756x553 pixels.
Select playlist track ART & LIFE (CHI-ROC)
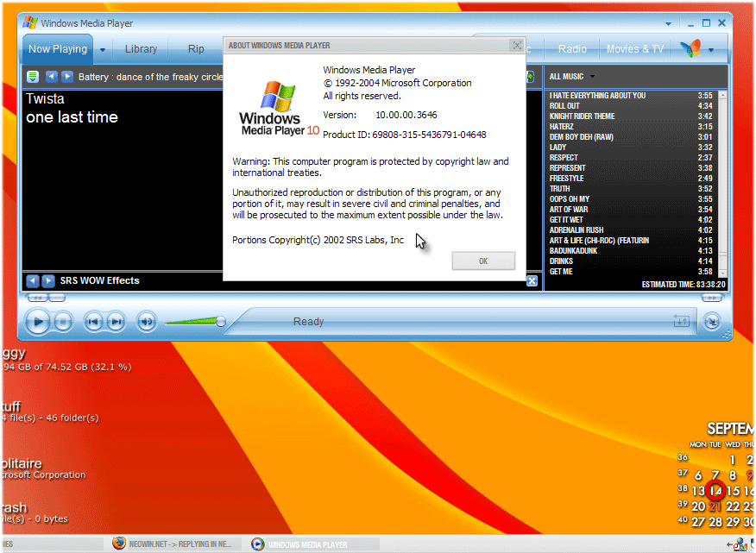[631, 241]
